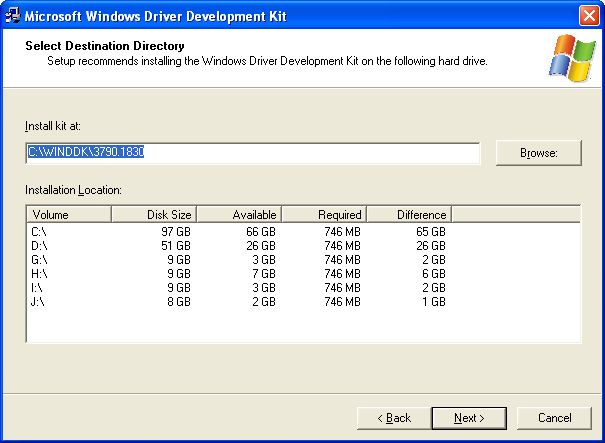Select the G:\ volume row

pos(238,259)
